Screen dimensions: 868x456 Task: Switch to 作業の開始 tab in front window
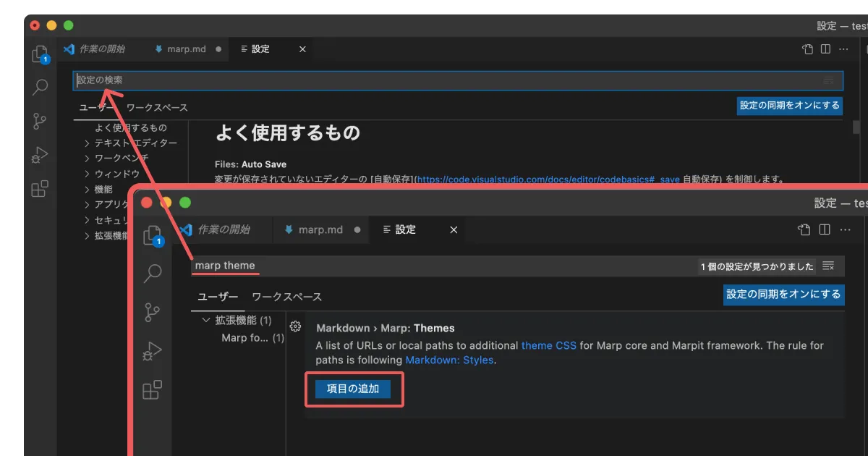(223, 229)
